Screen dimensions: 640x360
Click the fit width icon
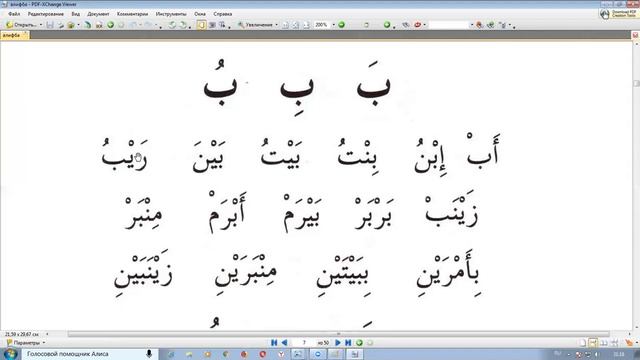tap(306, 25)
